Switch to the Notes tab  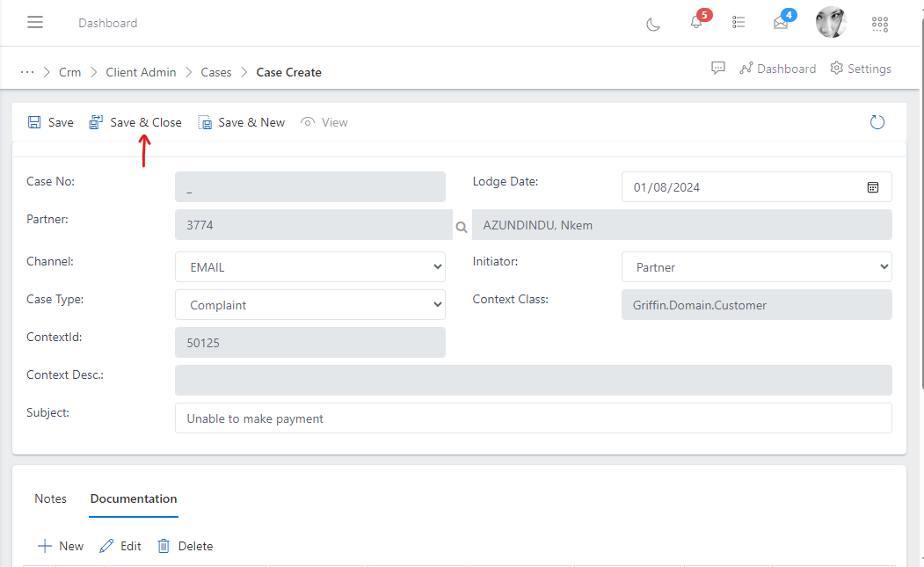(50, 499)
